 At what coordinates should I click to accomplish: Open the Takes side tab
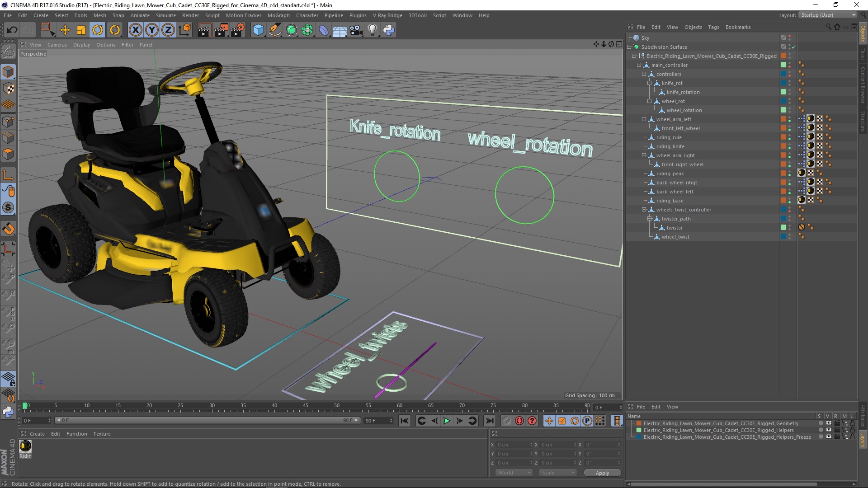pyautogui.click(x=863, y=55)
